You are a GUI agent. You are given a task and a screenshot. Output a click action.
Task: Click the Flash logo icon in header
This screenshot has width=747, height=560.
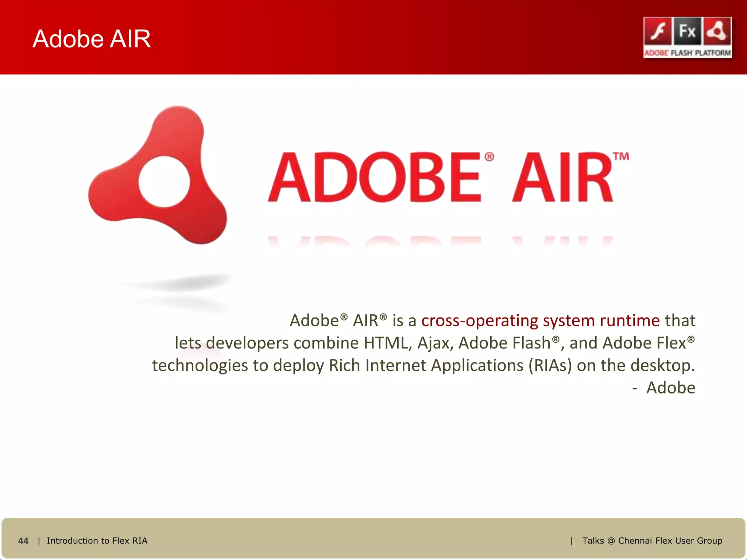658,31
